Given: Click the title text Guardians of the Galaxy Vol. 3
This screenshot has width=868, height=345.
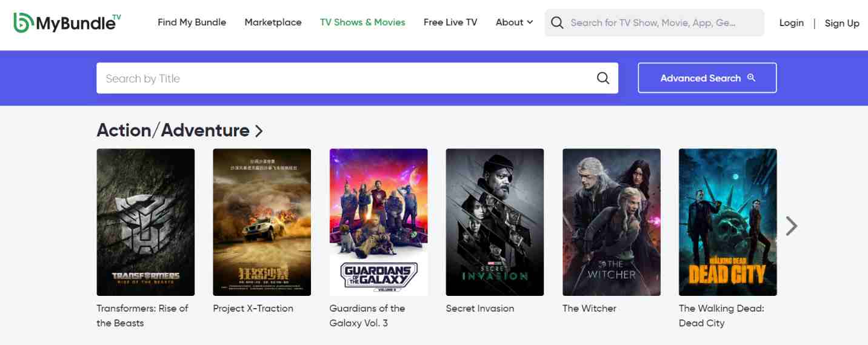Looking at the screenshot, I should pyautogui.click(x=367, y=315).
